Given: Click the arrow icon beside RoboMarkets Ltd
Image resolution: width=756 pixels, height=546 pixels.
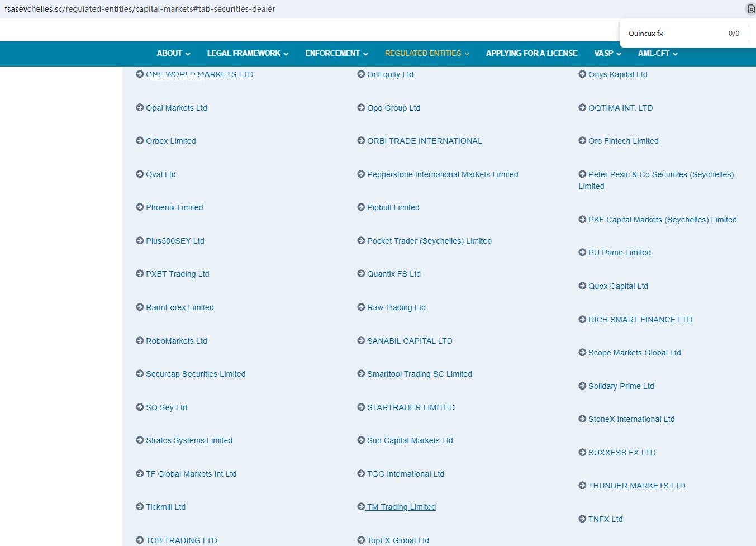Looking at the screenshot, I should pos(140,340).
